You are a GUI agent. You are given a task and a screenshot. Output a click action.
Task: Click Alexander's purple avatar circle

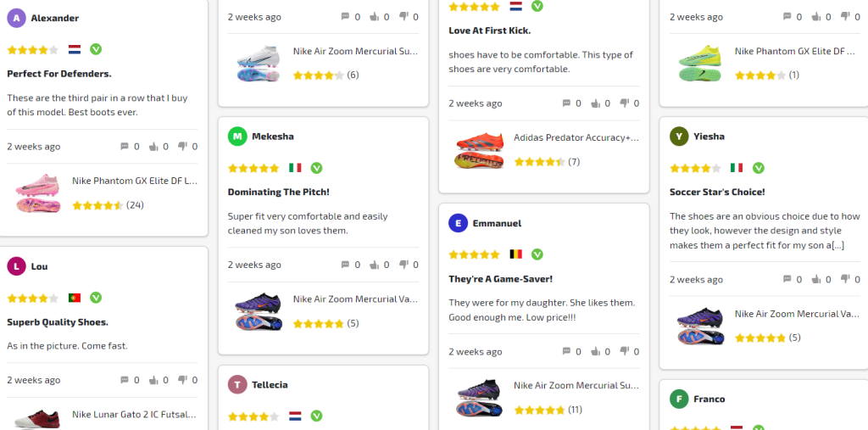tap(16, 18)
